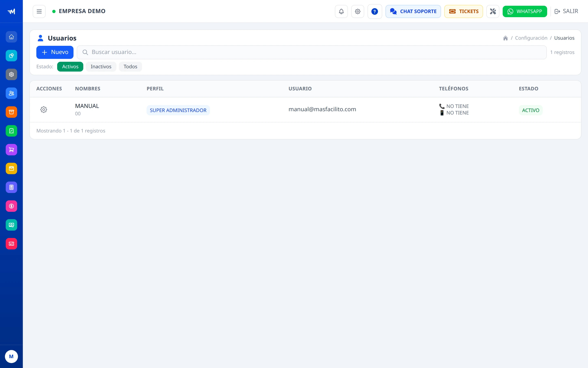This screenshot has width=588, height=368.
Task: Go to home via breadcrumb house icon
Action: point(505,38)
